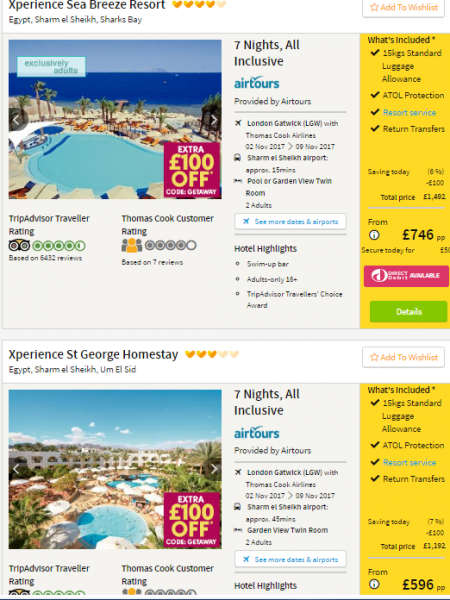
Task: See more dates & airports for Sea Breeze
Action: 290,222
